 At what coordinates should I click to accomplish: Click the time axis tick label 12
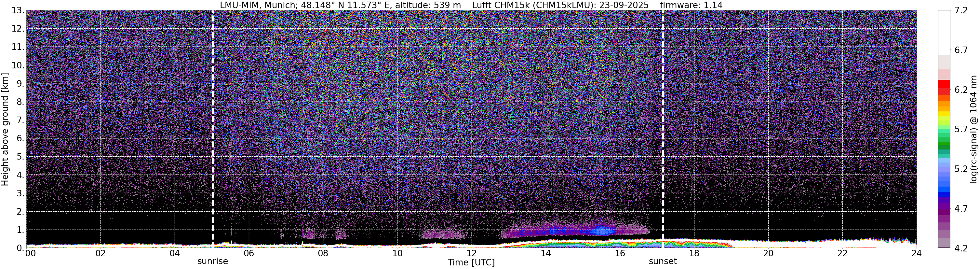coord(471,254)
